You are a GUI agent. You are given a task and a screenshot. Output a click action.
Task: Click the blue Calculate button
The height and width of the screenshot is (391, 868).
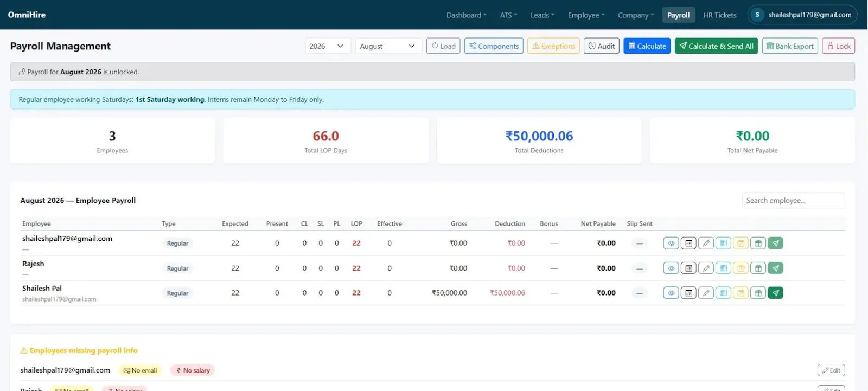[647, 46]
